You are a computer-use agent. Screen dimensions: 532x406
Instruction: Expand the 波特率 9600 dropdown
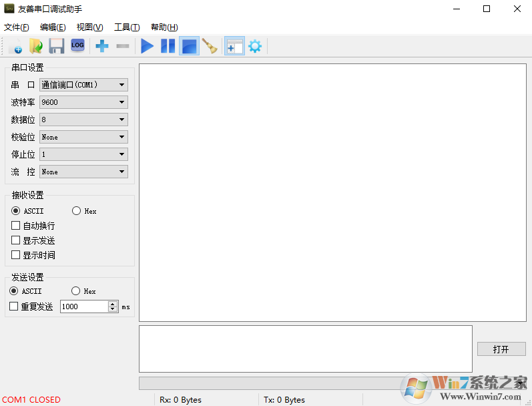tap(83, 102)
